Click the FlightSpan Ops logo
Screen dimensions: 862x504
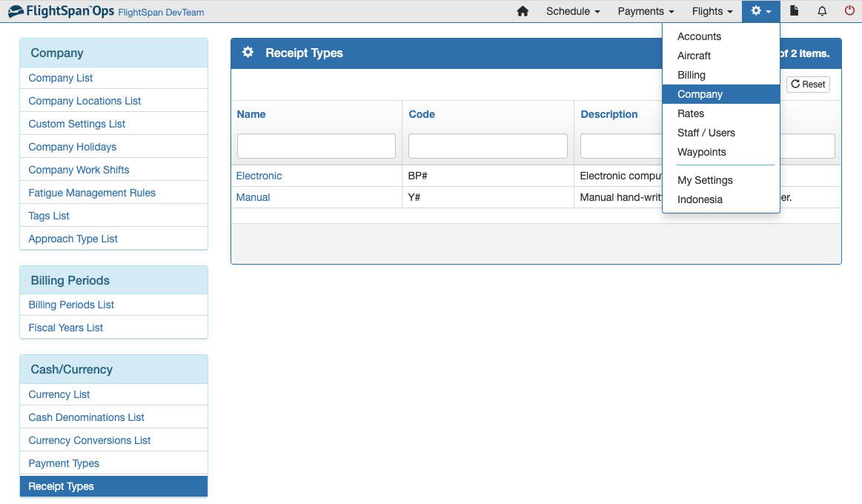click(59, 11)
